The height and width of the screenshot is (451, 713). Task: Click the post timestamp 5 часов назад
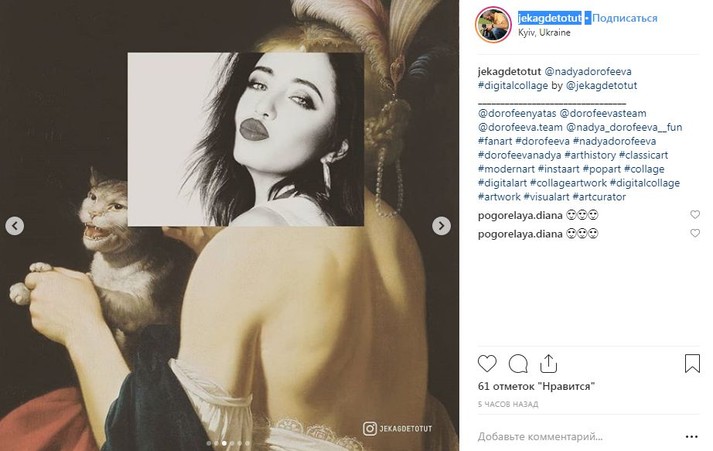[508, 404]
